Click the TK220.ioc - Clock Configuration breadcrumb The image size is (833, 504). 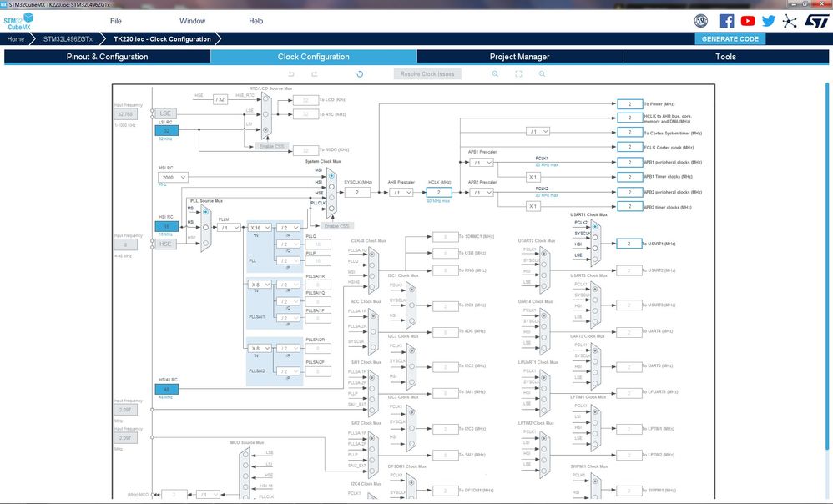pos(162,38)
